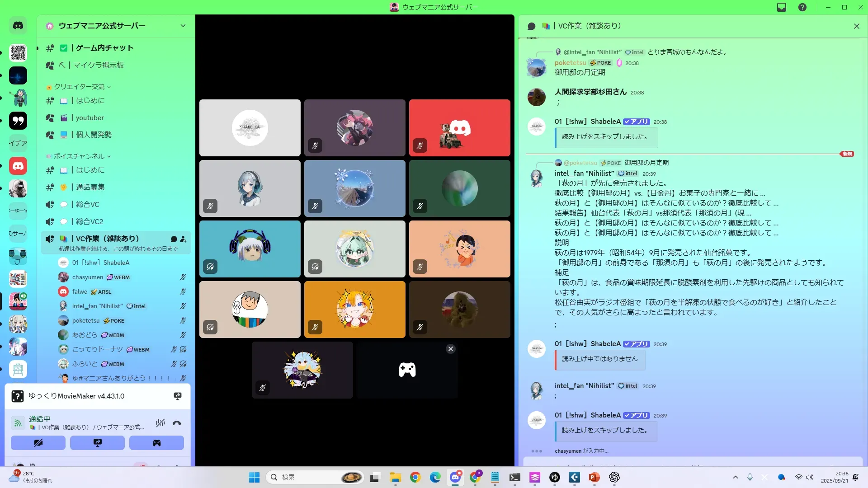Open help from question mark icon
Viewport: 868px width, 488px height.
pos(802,7)
